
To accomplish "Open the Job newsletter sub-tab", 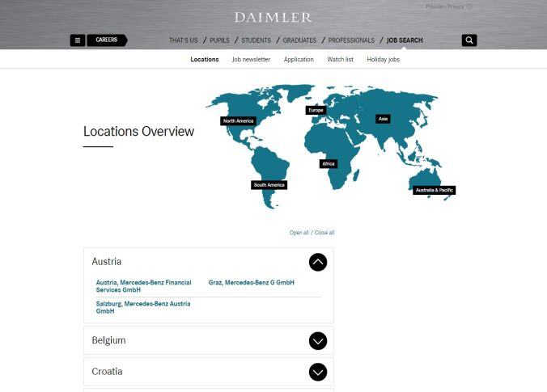I will [251, 60].
